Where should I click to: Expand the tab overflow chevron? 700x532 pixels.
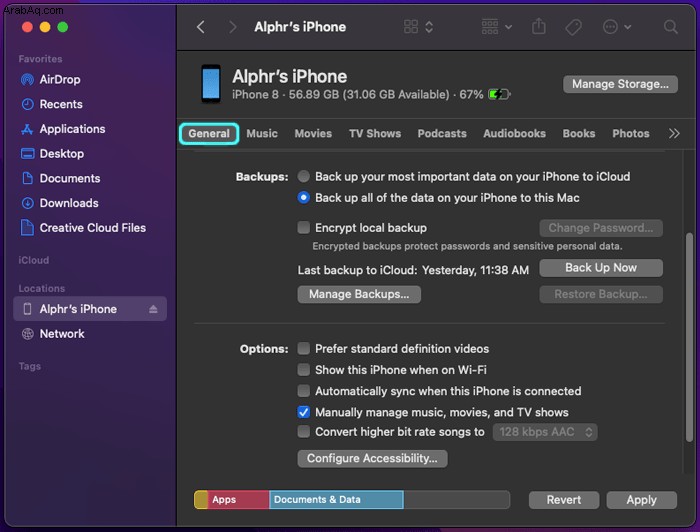click(674, 133)
